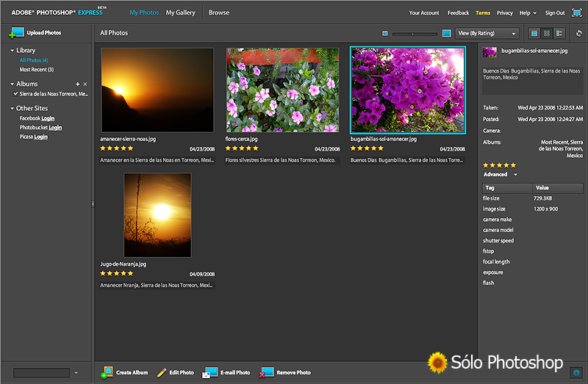588x384 pixels.
Task: Open the Privacy link
Action: click(505, 12)
